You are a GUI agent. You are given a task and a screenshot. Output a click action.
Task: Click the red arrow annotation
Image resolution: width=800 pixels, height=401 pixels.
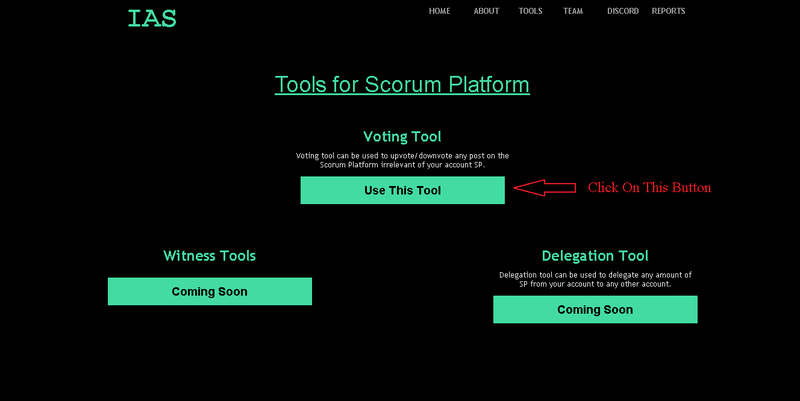[544, 188]
